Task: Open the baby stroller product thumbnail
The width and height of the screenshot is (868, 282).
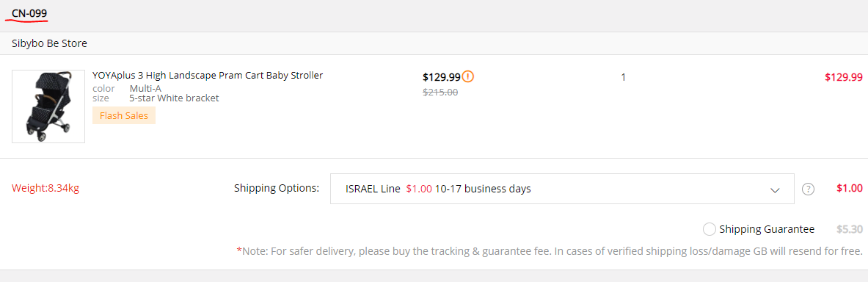Action: click(x=48, y=106)
